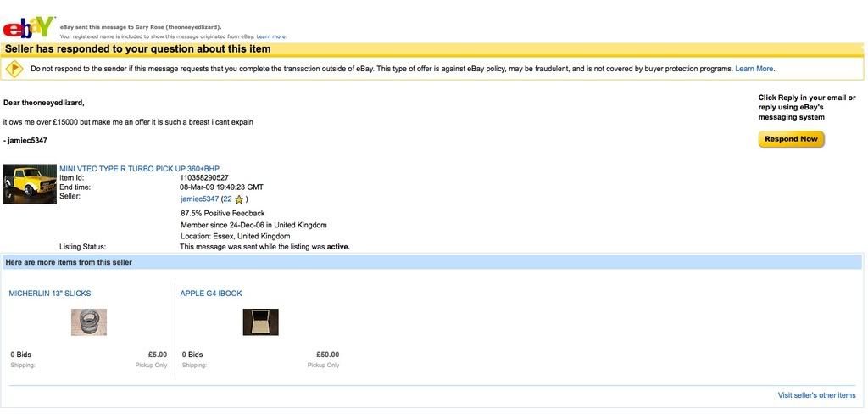Follow Learn More link in warning banner
This screenshot has width=868, height=414.
point(754,69)
